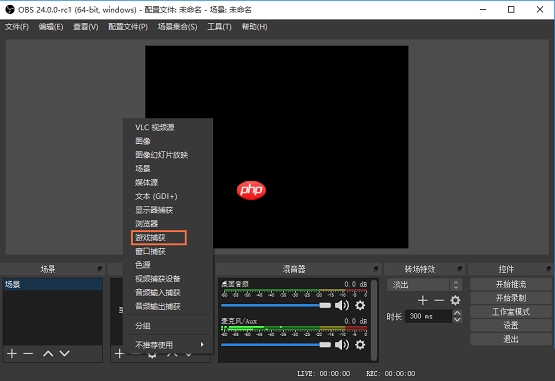Move the scene down in the Scenes list
The width and height of the screenshot is (555, 381).
pyautogui.click(x=64, y=353)
